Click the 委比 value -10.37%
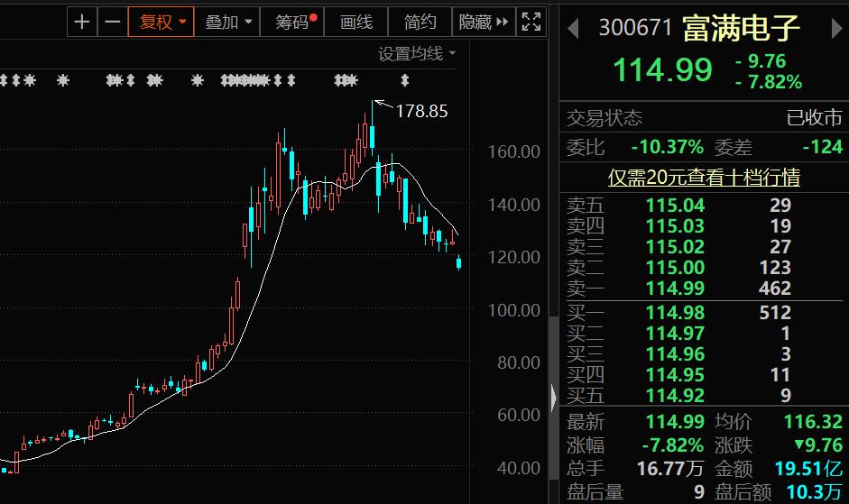The image size is (849, 504). pyautogui.click(x=667, y=147)
